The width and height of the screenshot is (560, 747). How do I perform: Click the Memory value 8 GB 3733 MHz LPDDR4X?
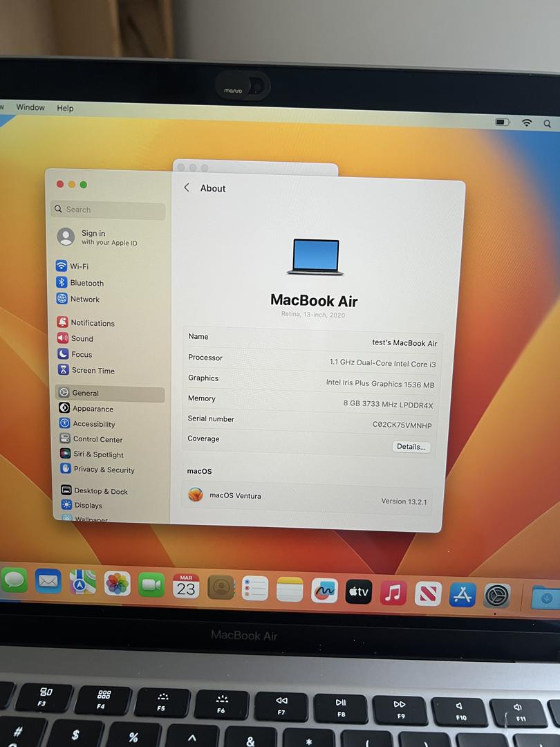pos(388,405)
